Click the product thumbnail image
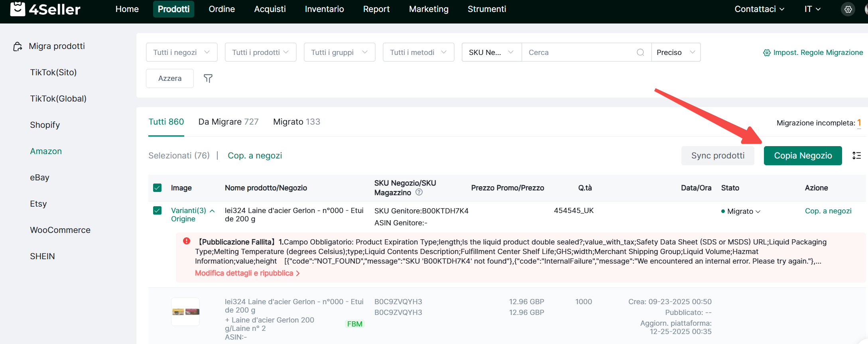 click(x=185, y=312)
